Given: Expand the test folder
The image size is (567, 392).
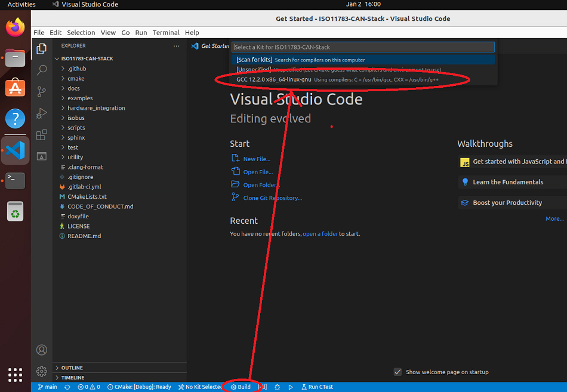Looking at the screenshot, I should pyautogui.click(x=73, y=147).
